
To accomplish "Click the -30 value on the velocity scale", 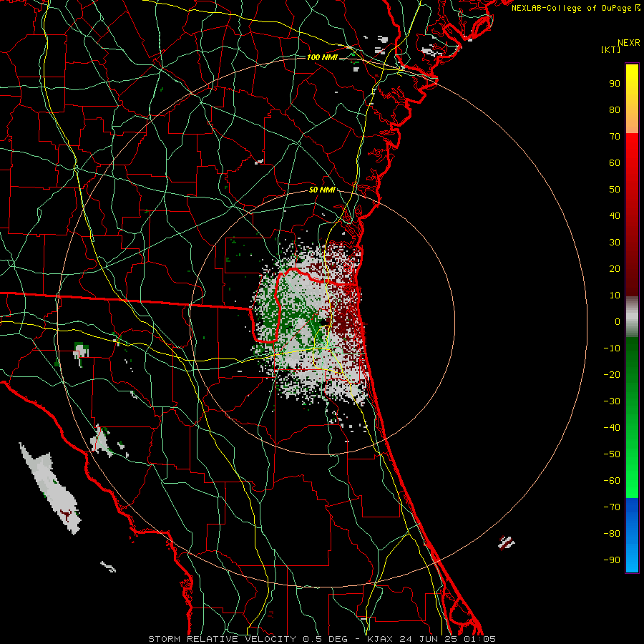I will point(612,401).
